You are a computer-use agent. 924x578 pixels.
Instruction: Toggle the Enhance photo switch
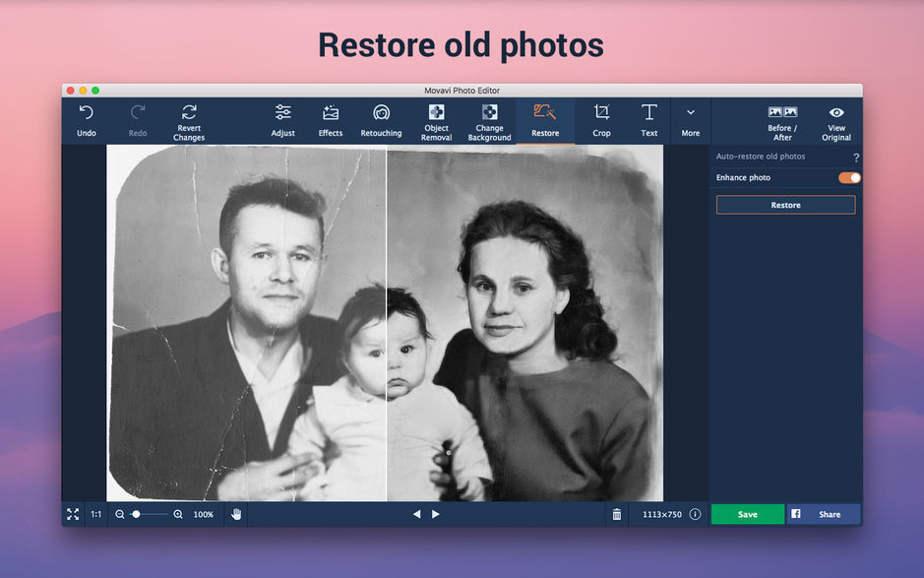point(848,177)
